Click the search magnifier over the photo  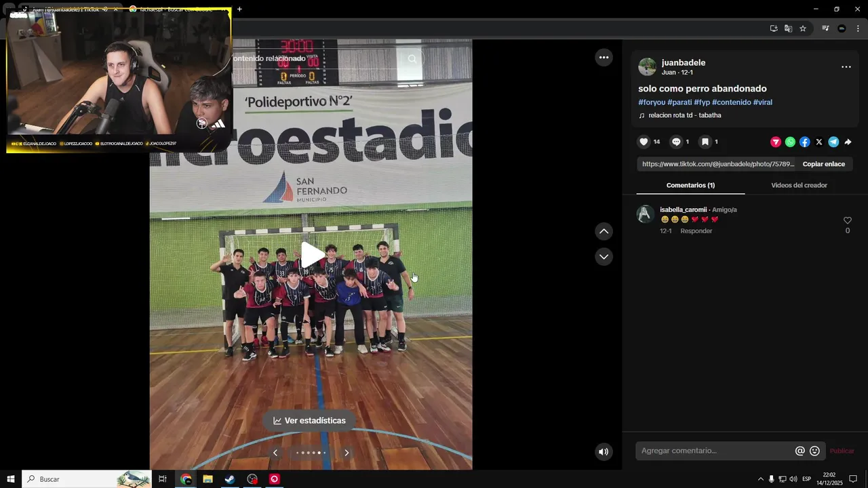click(412, 59)
